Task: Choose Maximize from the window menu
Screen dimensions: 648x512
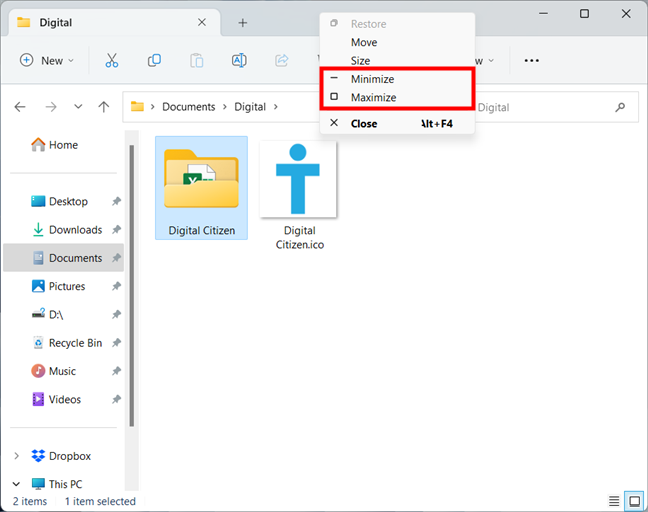Action: 373,98
